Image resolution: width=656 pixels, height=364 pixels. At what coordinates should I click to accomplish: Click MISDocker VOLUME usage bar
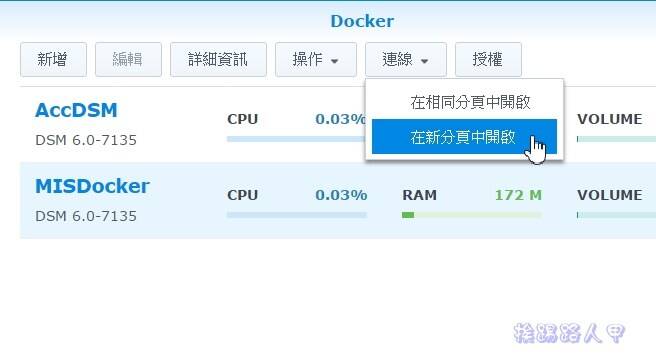pos(616,215)
